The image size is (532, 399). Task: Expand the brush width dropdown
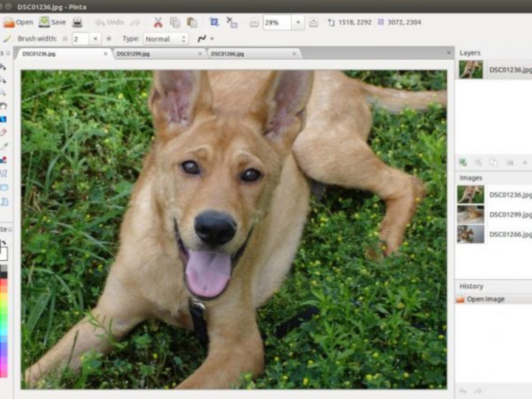pyautogui.click(x=95, y=39)
